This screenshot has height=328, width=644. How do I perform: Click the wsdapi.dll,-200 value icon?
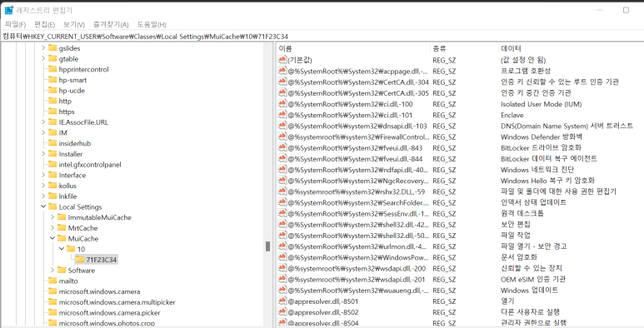click(282, 268)
